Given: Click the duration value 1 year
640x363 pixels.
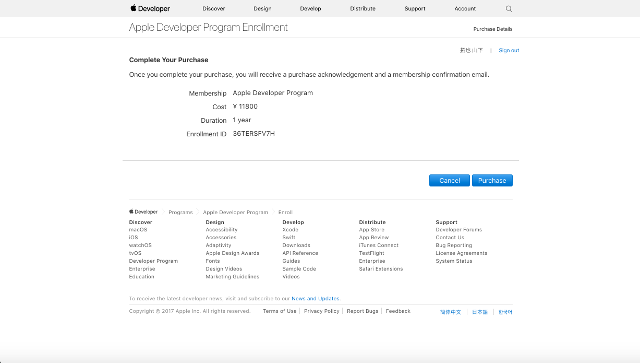Looking at the screenshot, I should pyautogui.click(x=242, y=120).
